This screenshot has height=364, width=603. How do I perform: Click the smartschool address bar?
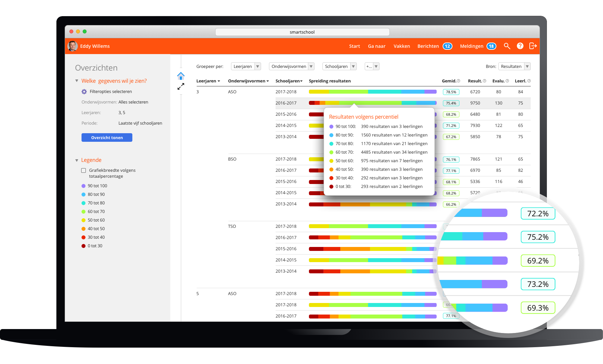point(302,32)
